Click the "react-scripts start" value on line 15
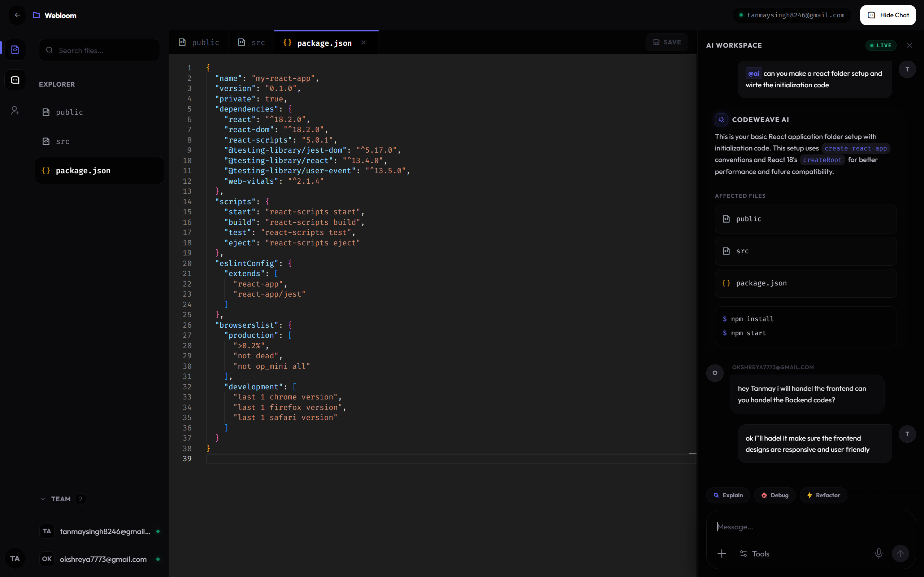Image resolution: width=924 pixels, height=577 pixels. [x=313, y=212]
